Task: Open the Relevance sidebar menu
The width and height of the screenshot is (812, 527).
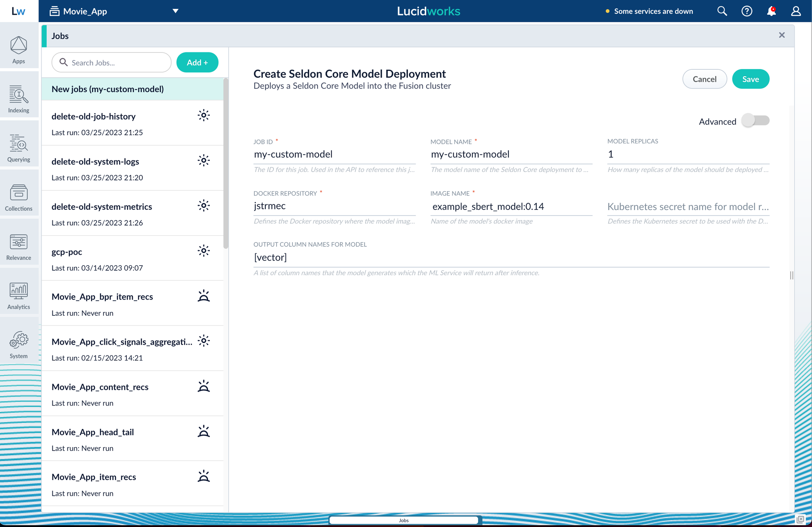Action: [x=18, y=246]
